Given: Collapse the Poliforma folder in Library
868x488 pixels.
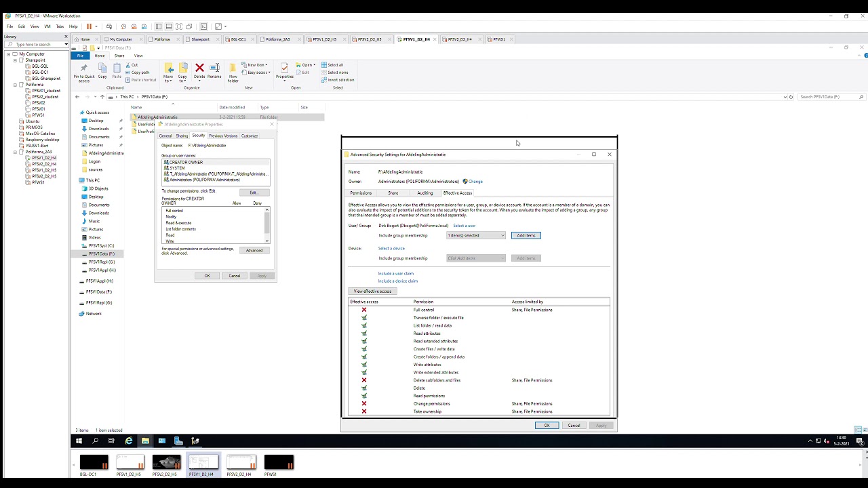Looking at the screenshot, I should 15,85.
